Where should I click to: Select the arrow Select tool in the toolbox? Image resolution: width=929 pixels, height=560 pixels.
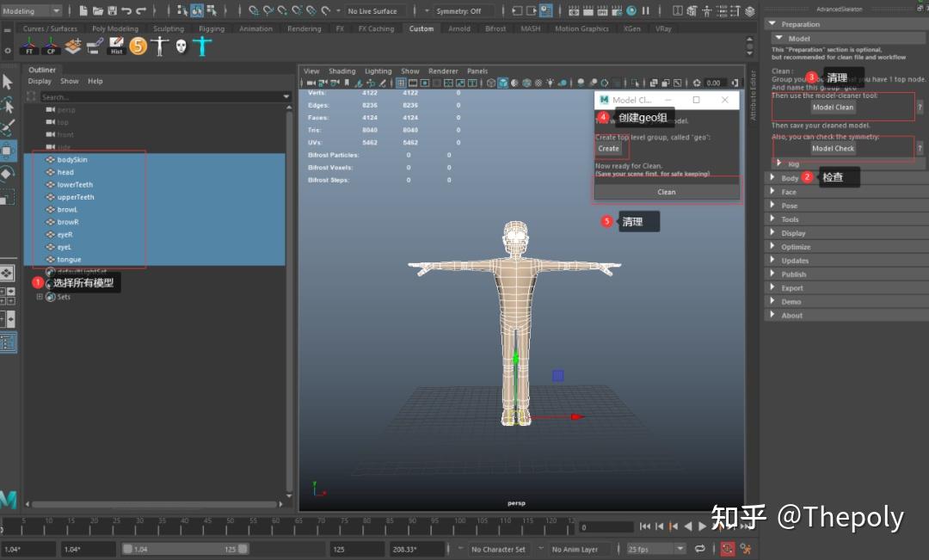[x=8, y=83]
